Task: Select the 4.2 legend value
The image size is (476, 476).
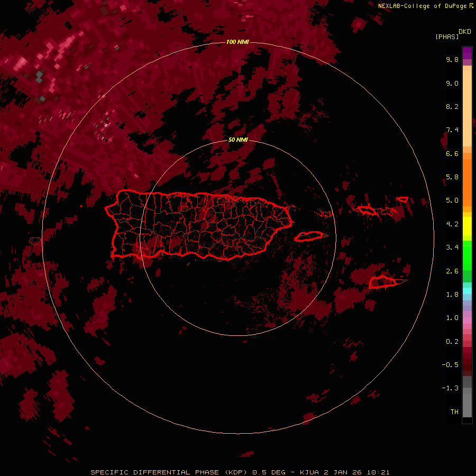Action: click(x=452, y=224)
